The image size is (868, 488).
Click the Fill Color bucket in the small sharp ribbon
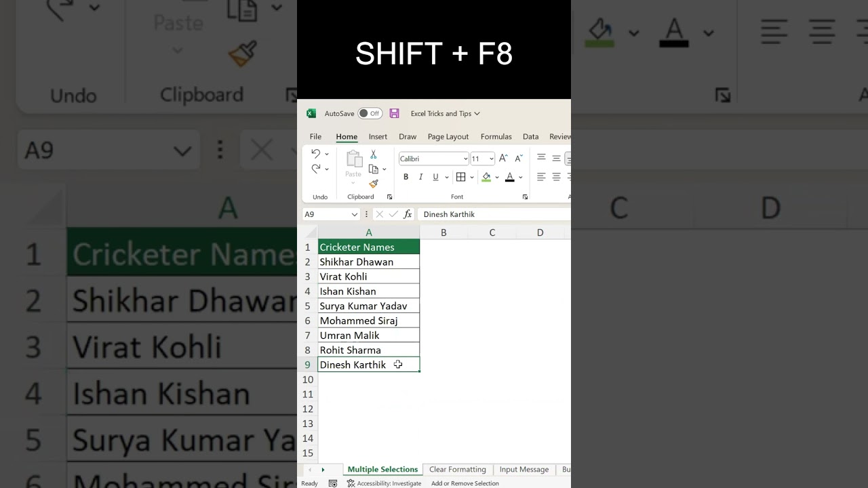point(486,177)
